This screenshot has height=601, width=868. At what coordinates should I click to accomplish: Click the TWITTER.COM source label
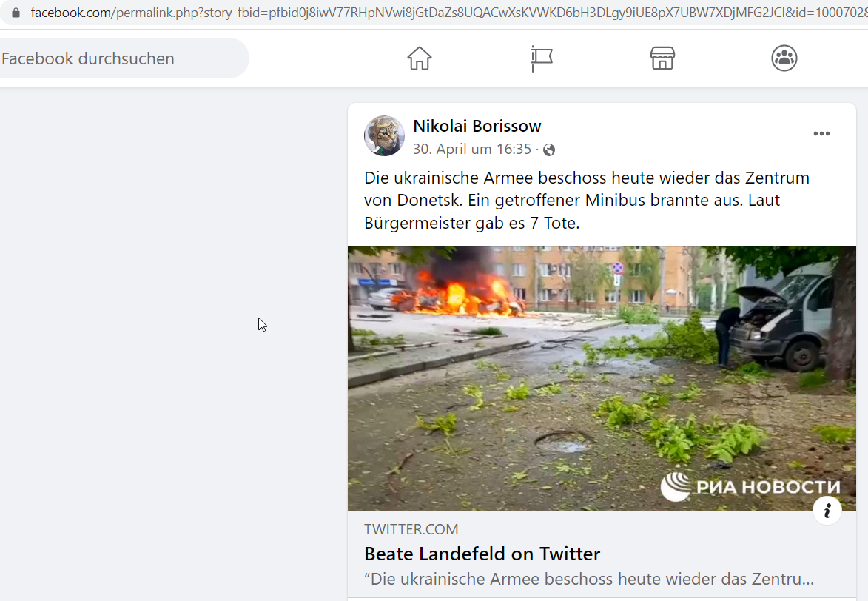tap(411, 529)
